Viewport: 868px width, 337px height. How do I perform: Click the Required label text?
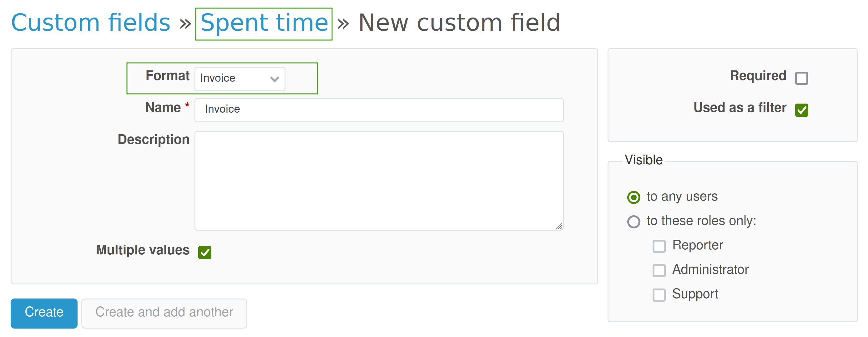point(758,75)
